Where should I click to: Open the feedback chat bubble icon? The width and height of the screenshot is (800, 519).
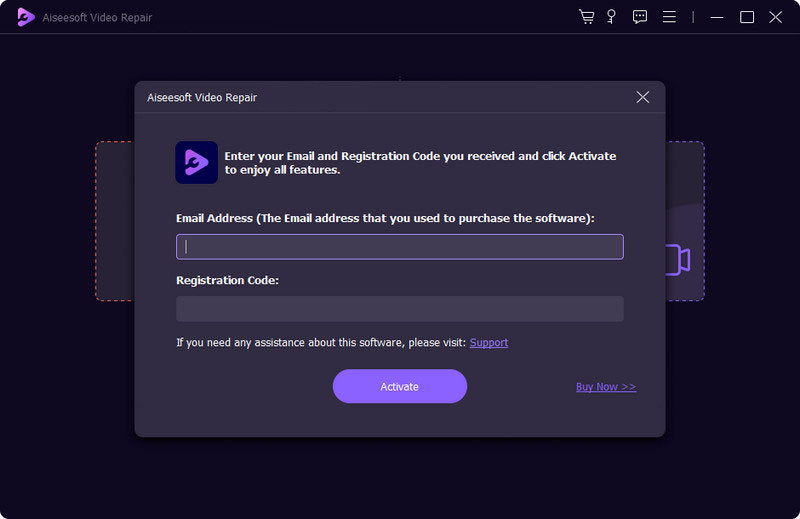[x=640, y=17]
